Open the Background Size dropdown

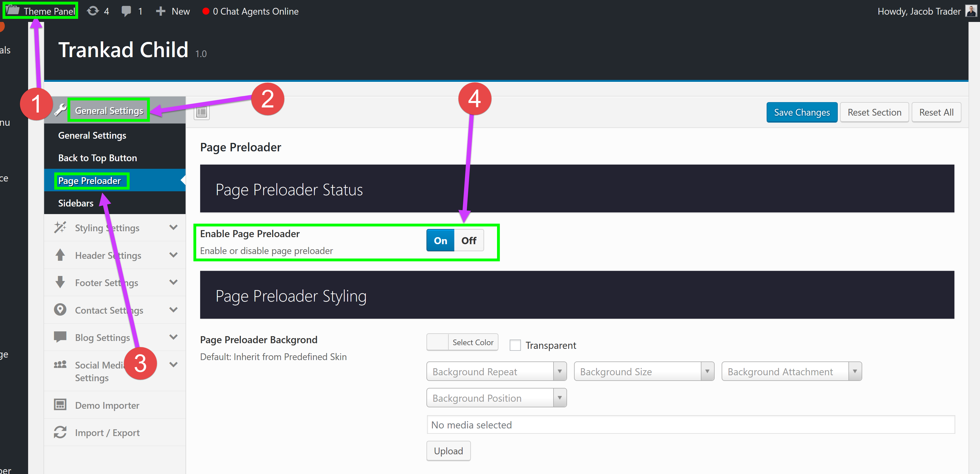[644, 372]
